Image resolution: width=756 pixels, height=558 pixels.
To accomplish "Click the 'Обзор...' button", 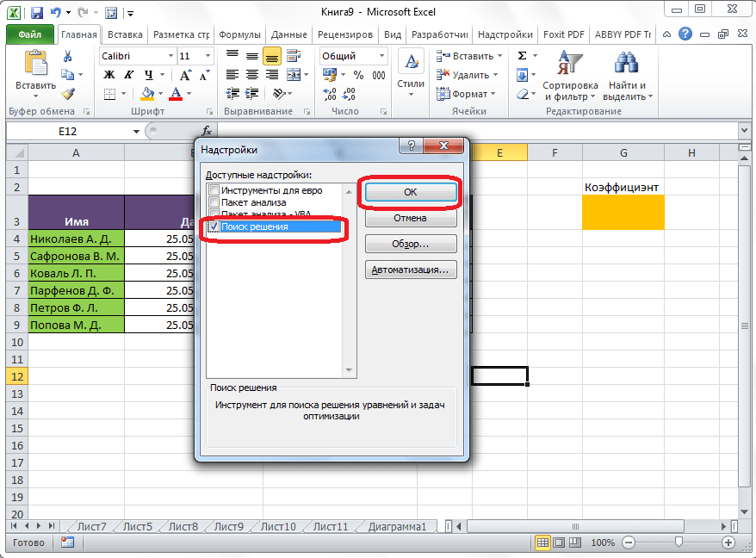I will [410, 244].
